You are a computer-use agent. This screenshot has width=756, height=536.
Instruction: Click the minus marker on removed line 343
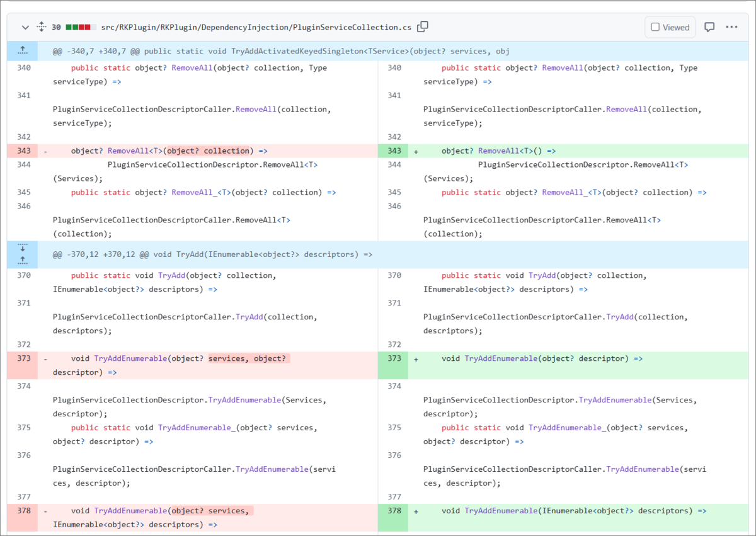(45, 151)
